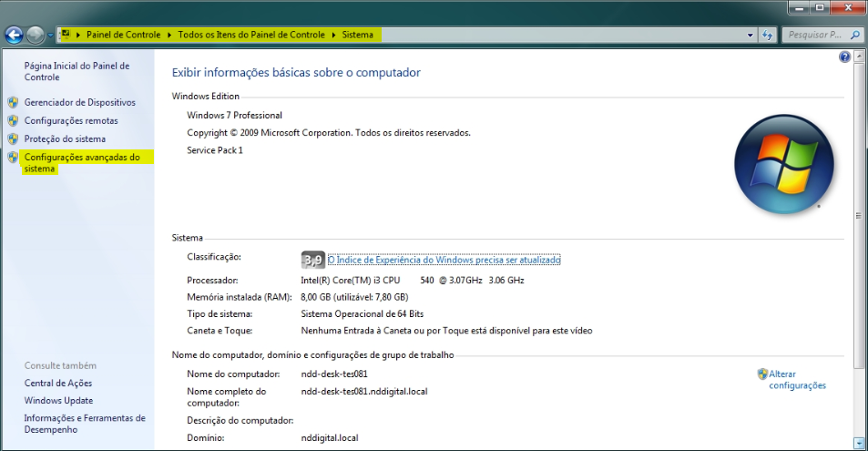Screen dimensions: 868x451
Task: Click the magnifier search icon
Action: tap(855, 35)
